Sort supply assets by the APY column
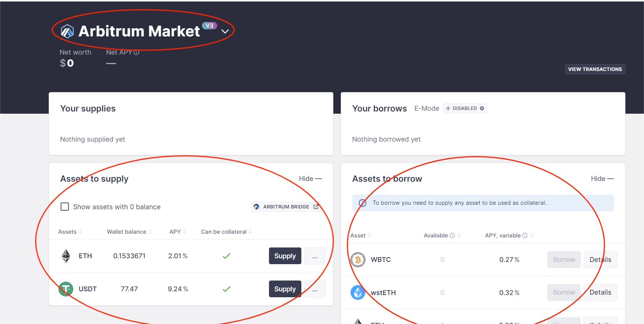Screen dimensions: 644x324 [178, 232]
